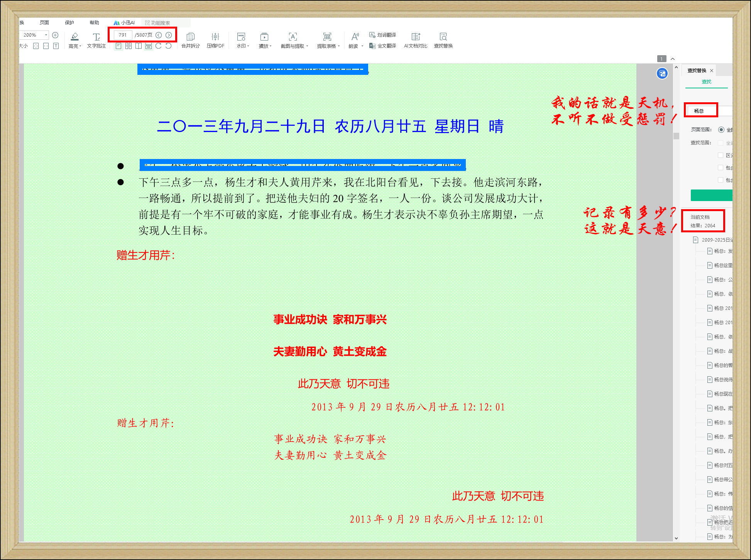Expand the 播放 play dropdown arrow
The width and height of the screenshot is (751, 560).
click(x=271, y=46)
